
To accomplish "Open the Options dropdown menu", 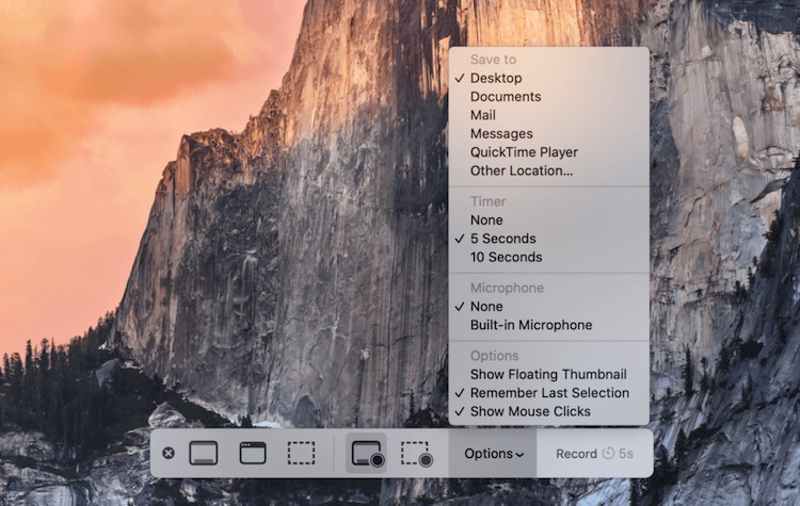I will (x=493, y=453).
